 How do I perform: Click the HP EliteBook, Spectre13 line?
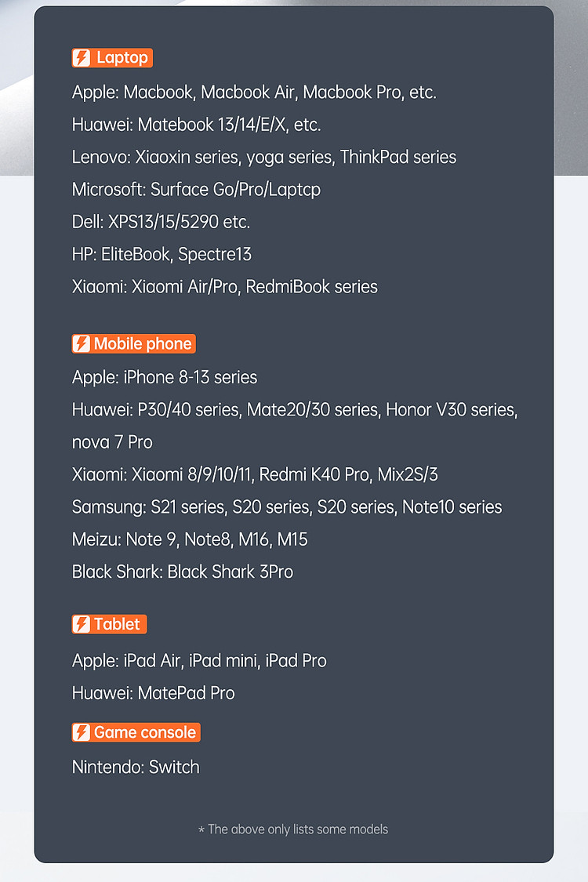click(x=162, y=254)
